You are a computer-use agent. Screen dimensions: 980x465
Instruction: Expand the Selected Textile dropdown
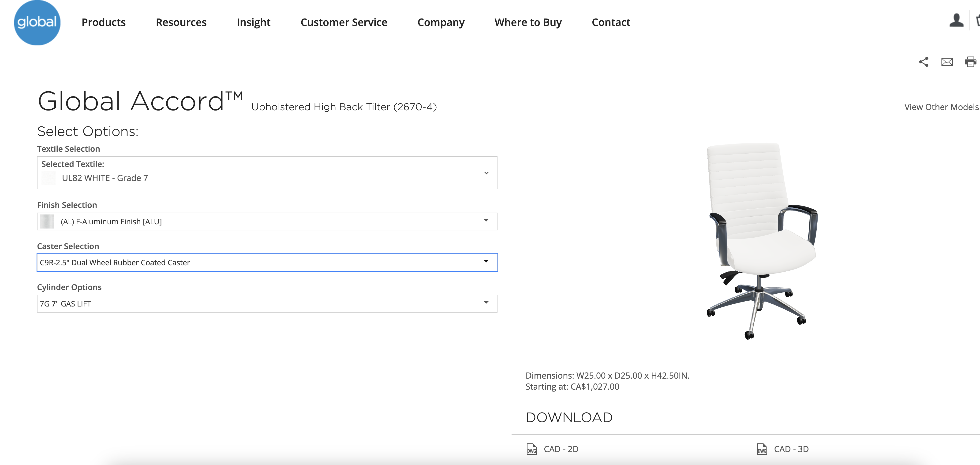(x=486, y=173)
